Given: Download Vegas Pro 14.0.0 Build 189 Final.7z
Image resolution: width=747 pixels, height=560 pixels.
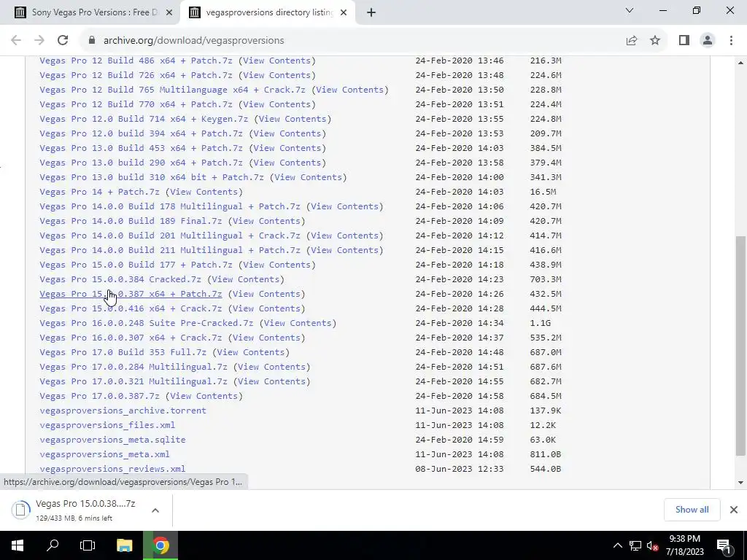Looking at the screenshot, I should pos(131,221).
